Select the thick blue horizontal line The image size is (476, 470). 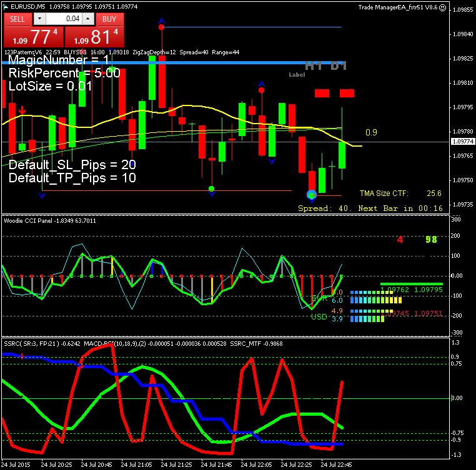(172, 63)
